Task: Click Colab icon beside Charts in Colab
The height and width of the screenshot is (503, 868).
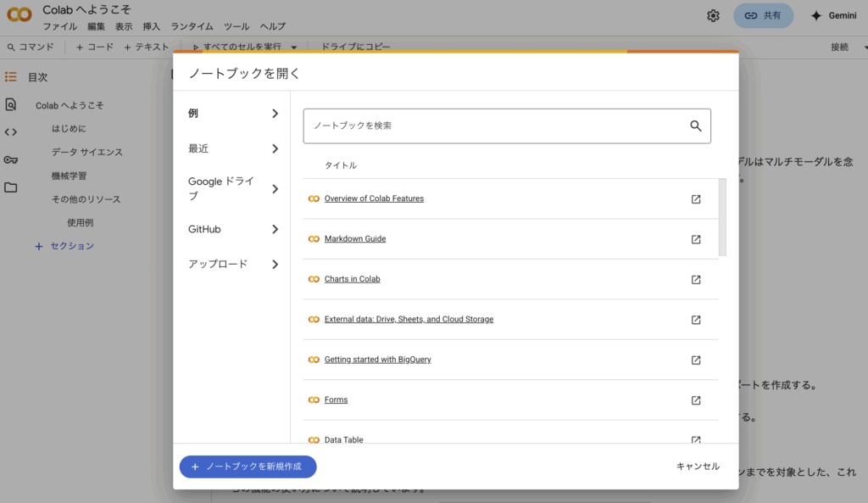Action: [314, 279]
